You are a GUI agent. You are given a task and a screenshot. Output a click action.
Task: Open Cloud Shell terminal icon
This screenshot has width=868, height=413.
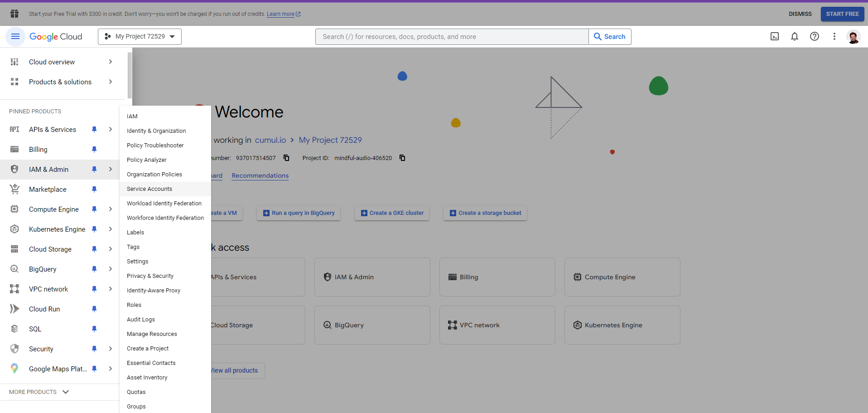point(774,37)
